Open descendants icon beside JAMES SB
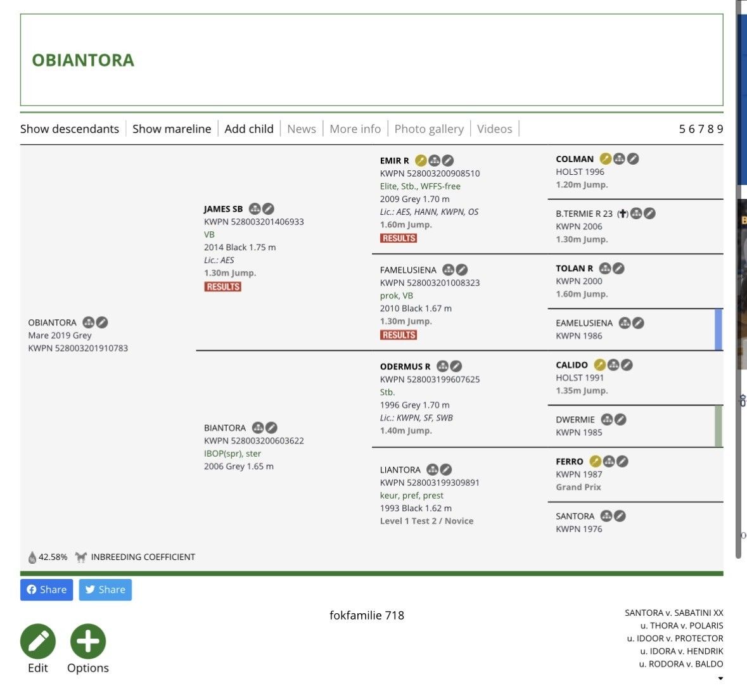This screenshot has width=747, height=700. 255,208
